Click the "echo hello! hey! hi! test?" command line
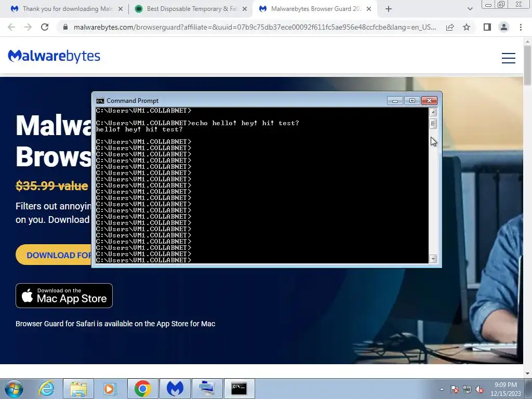This screenshot has width=532, height=399. pyautogui.click(x=197, y=123)
